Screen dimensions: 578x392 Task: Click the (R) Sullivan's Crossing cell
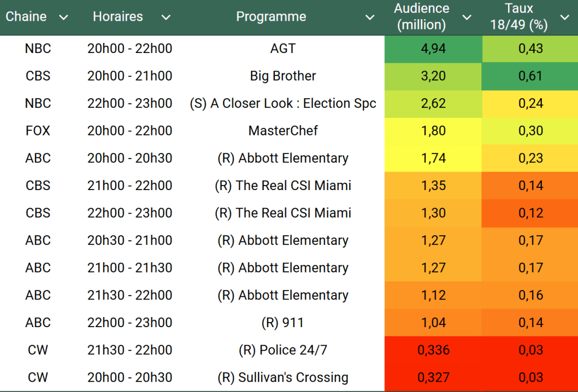(x=283, y=377)
